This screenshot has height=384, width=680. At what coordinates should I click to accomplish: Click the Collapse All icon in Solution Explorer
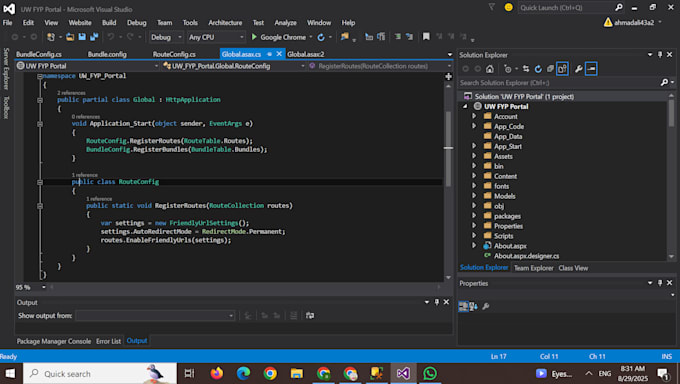coord(550,69)
